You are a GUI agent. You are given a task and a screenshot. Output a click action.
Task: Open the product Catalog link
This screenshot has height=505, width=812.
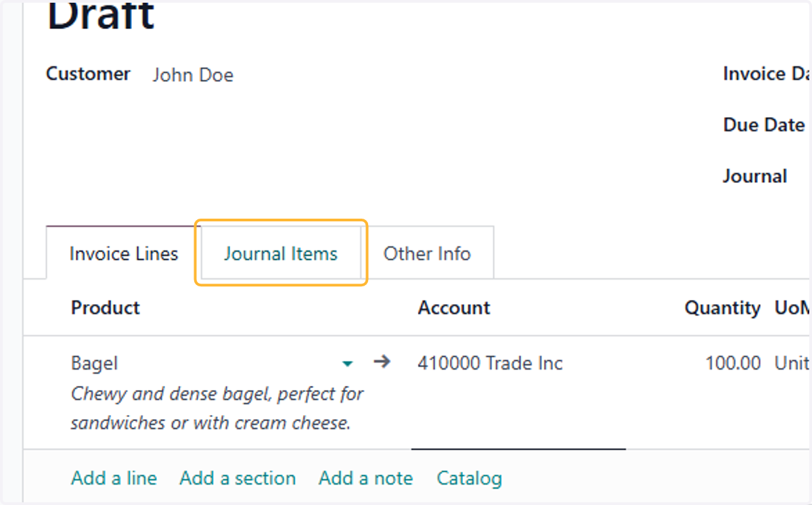click(x=470, y=478)
